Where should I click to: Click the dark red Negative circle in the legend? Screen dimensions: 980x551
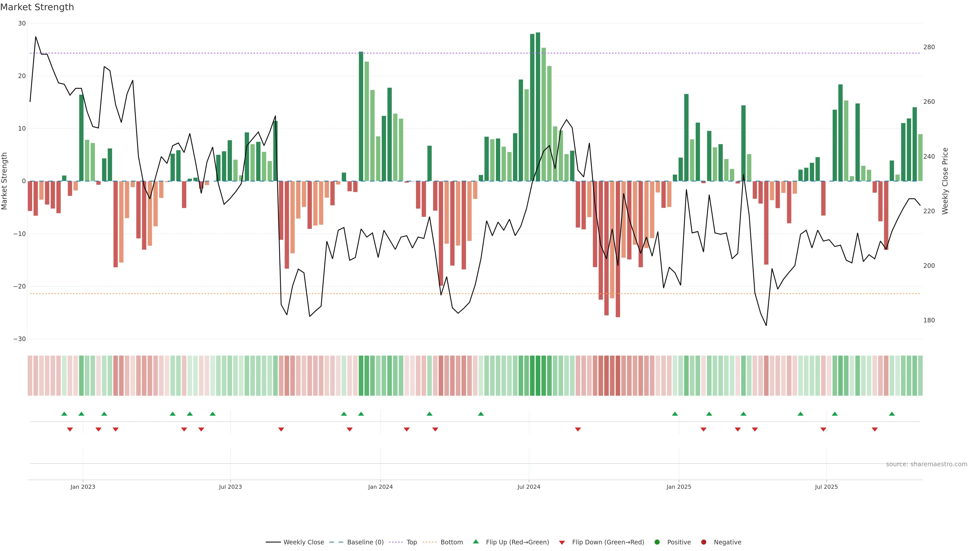click(703, 542)
